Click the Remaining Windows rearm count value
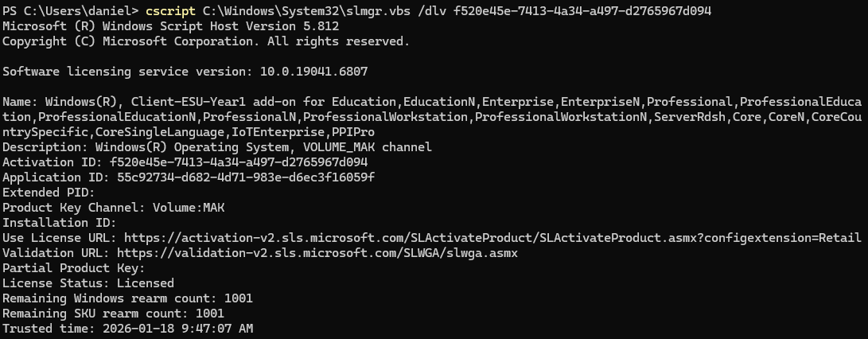This screenshot has width=868, height=339. [x=238, y=298]
